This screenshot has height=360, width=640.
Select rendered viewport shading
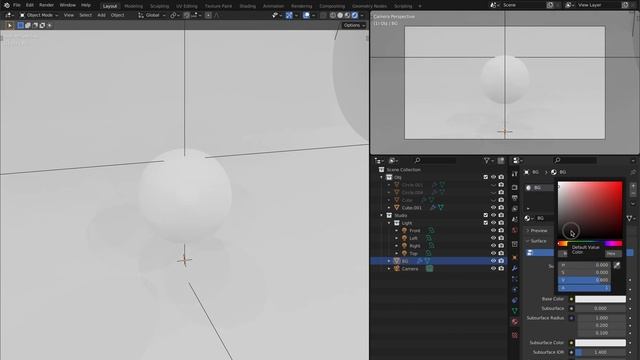(355, 15)
